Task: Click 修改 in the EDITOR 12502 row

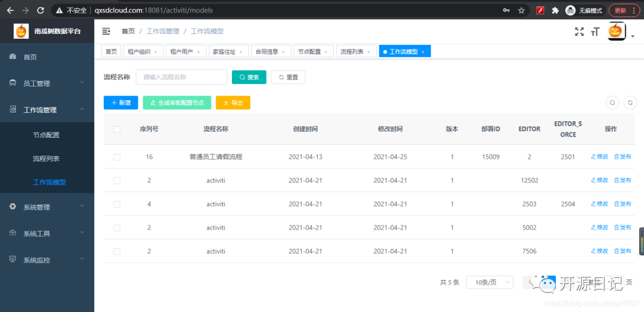Action: click(x=599, y=180)
